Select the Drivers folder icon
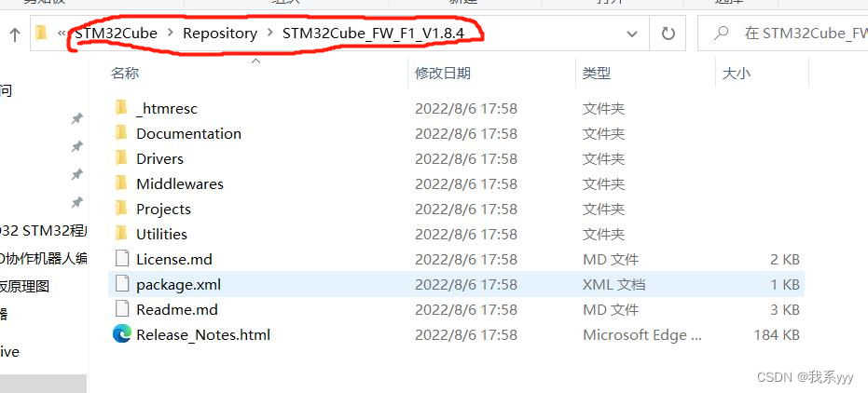Viewport: 868px width, 393px height. coord(122,158)
